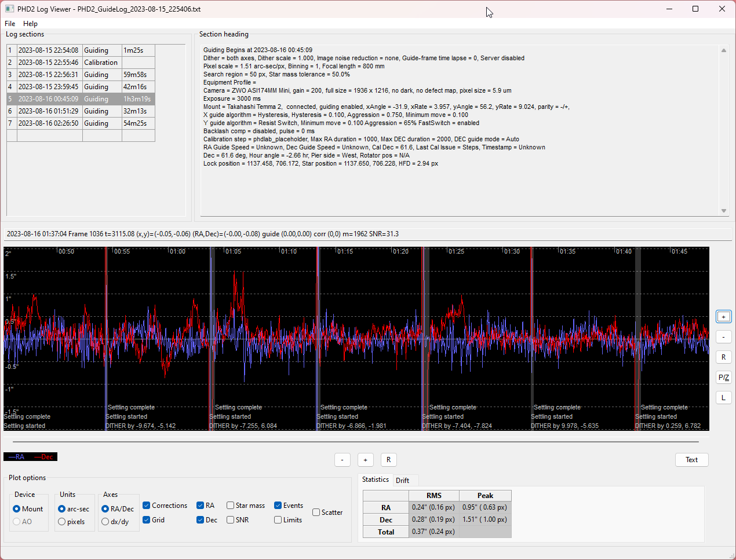Image resolution: width=736 pixels, height=560 pixels.
Task: Click the horizontal graph scroll slider
Action: 356,442
